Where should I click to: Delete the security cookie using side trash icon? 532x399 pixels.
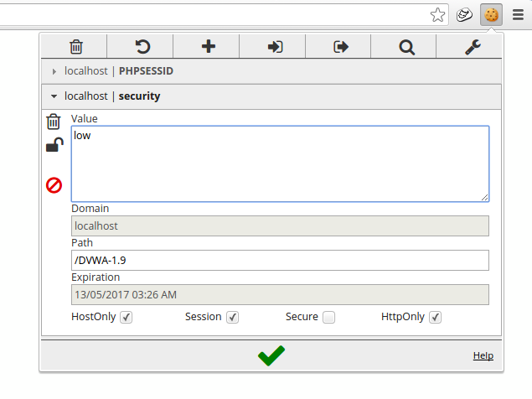point(54,122)
